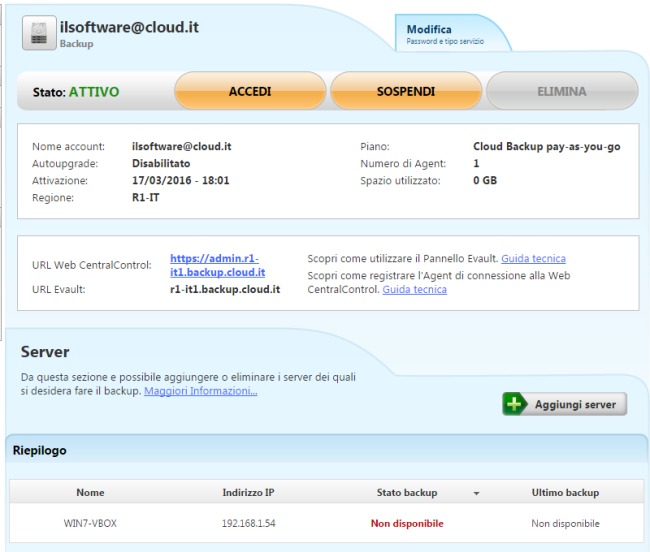Sort table by Nome column header
Screen dimensions: 650x552
(x=90, y=492)
